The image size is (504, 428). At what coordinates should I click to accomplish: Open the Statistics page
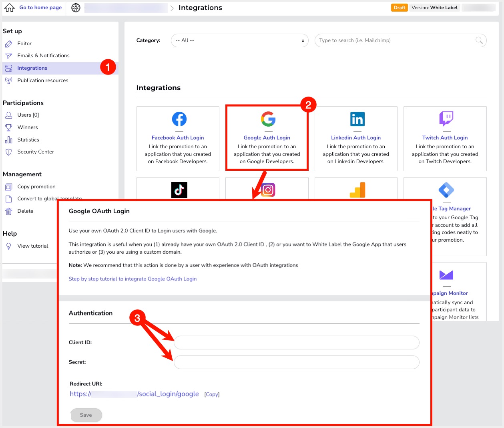coord(28,140)
